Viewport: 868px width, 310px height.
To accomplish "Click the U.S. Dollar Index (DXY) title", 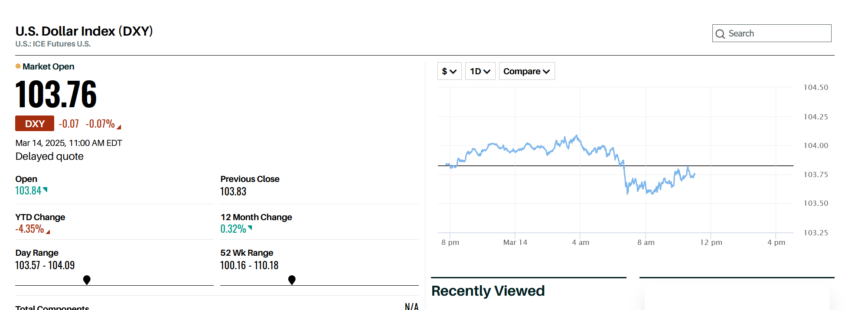I will (x=84, y=31).
